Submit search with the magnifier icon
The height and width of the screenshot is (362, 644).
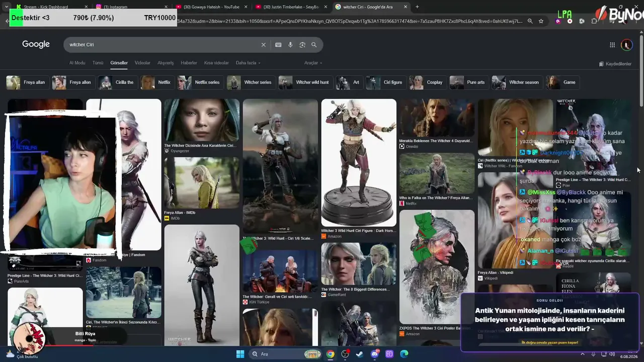(314, 45)
